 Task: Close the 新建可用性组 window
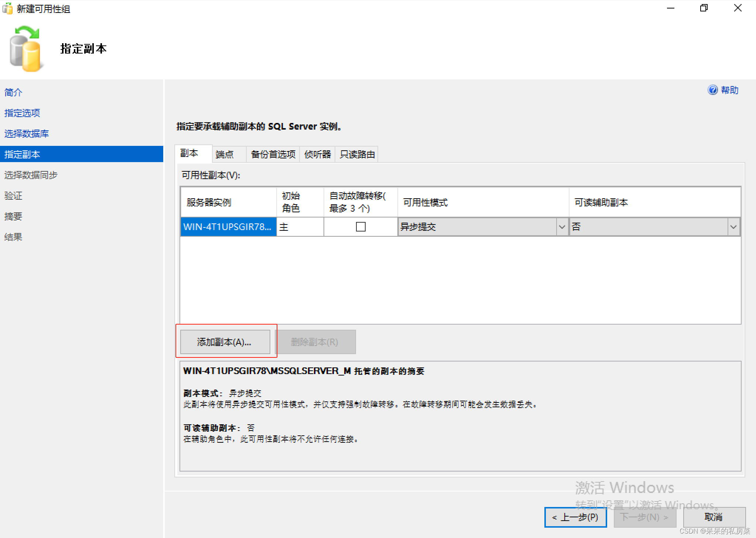[x=738, y=8]
